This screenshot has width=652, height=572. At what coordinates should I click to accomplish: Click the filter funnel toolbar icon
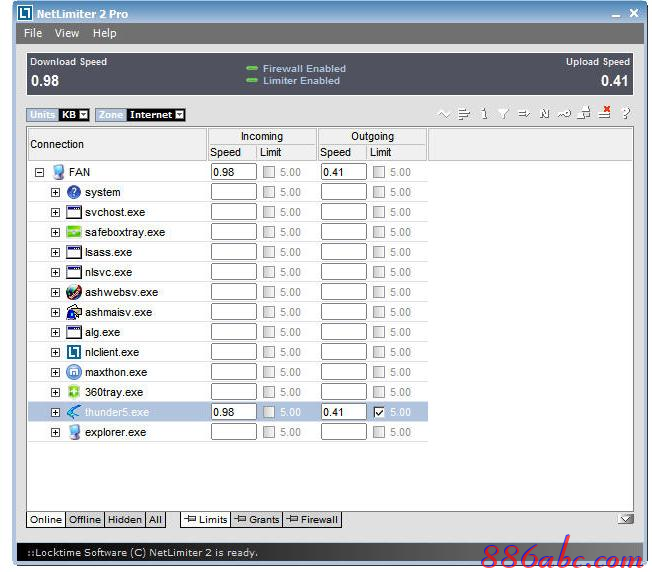point(504,113)
